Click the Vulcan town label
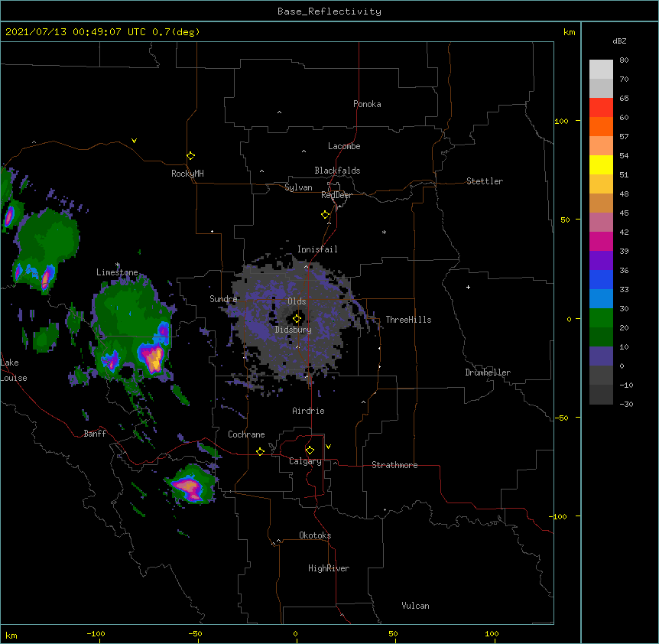This screenshot has height=644, width=659. [x=415, y=606]
